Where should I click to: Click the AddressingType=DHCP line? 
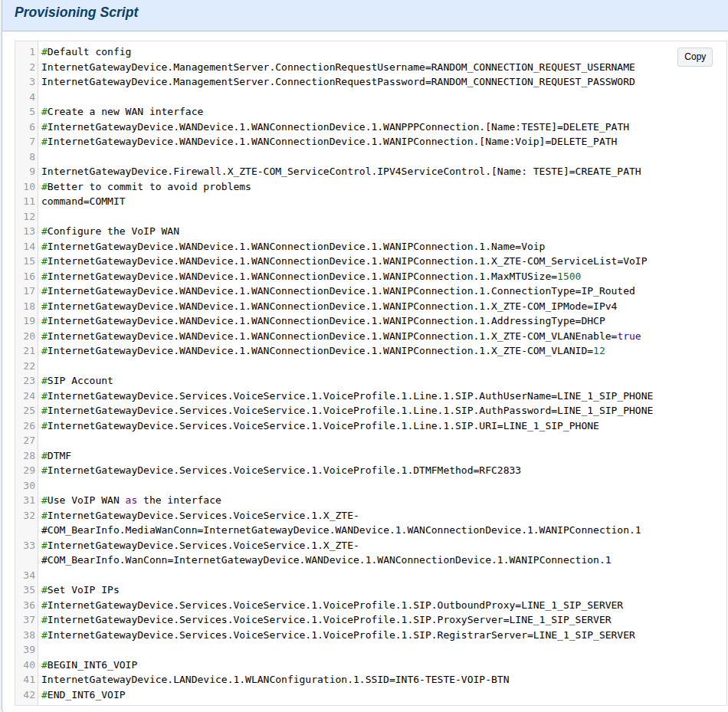[323, 321]
